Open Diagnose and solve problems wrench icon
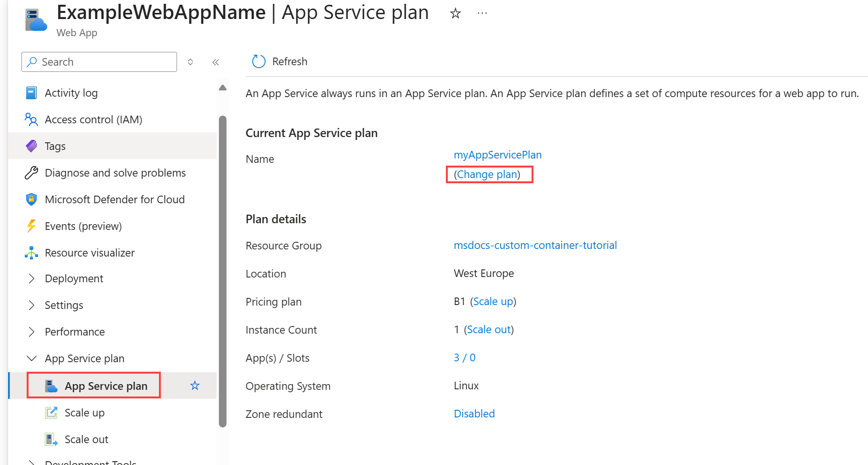This screenshot has height=465, width=868. pos(31,172)
